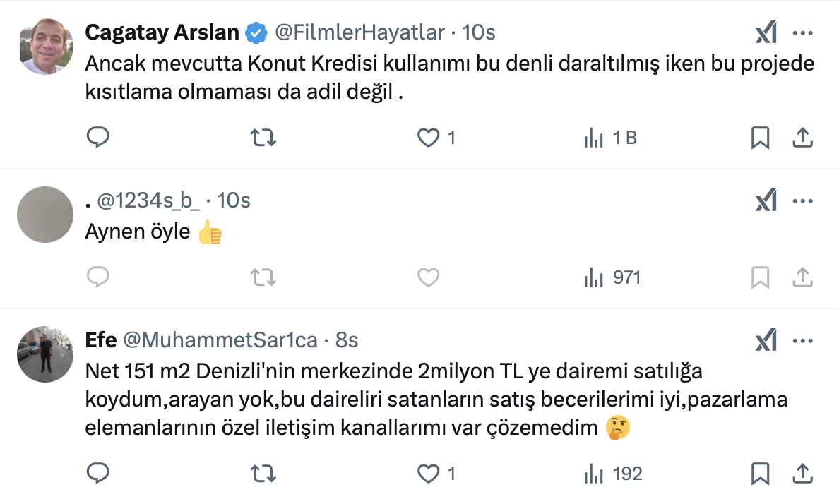The width and height of the screenshot is (839, 504).
Task: Retweet Cagatay Arslan's post
Action: coord(263,137)
